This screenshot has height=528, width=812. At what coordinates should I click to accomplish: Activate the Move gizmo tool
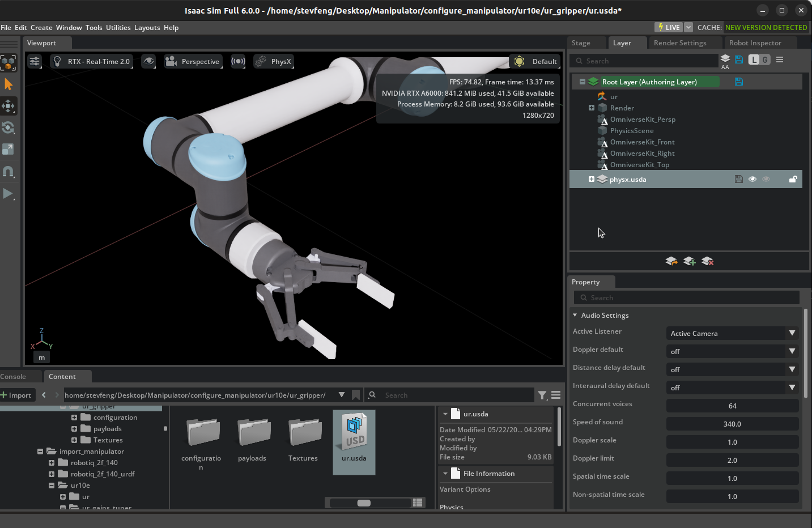pyautogui.click(x=8, y=106)
